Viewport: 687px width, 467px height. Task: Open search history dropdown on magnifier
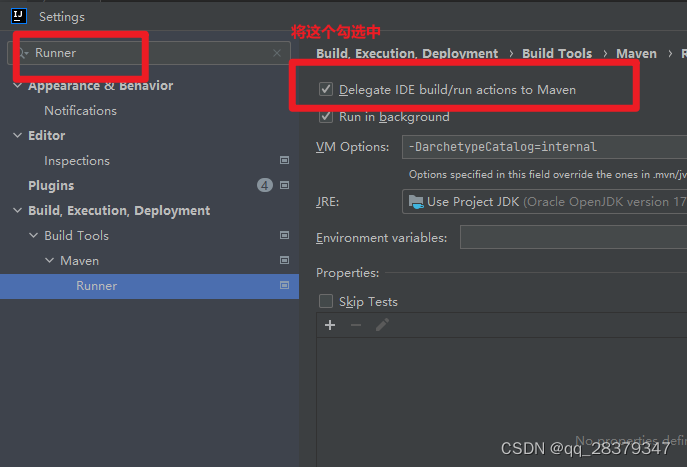pos(22,53)
